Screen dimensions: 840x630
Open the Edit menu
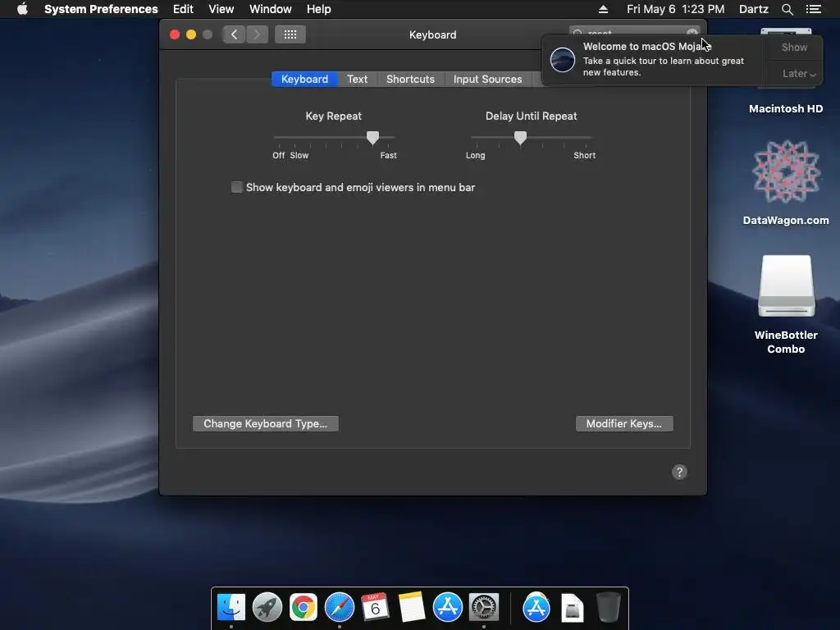tap(183, 9)
